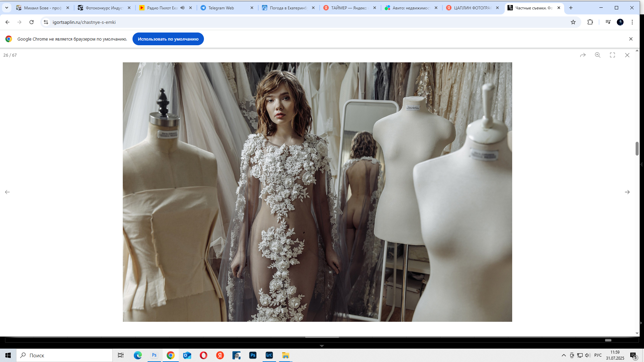
Task: Switch to the Авито недвижимость tab
Action: coord(411,8)
